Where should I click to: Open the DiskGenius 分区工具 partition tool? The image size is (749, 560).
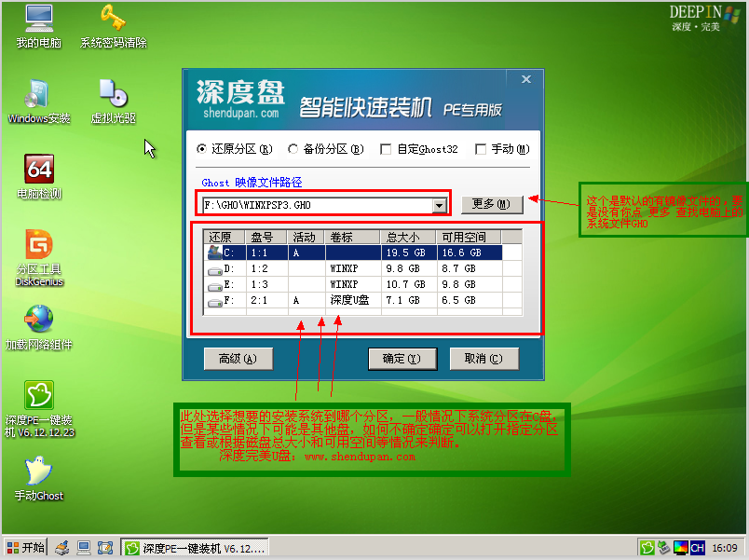coord(37,252)
